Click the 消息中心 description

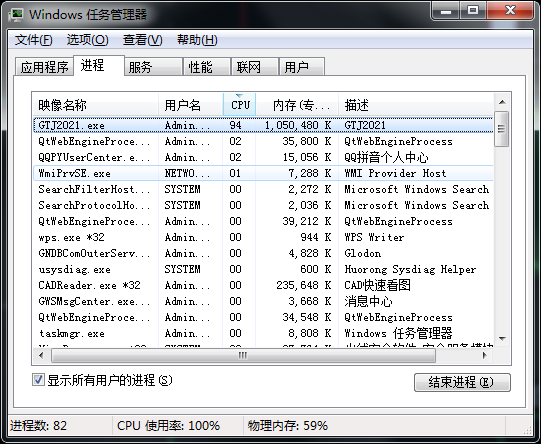pos(368,301)
